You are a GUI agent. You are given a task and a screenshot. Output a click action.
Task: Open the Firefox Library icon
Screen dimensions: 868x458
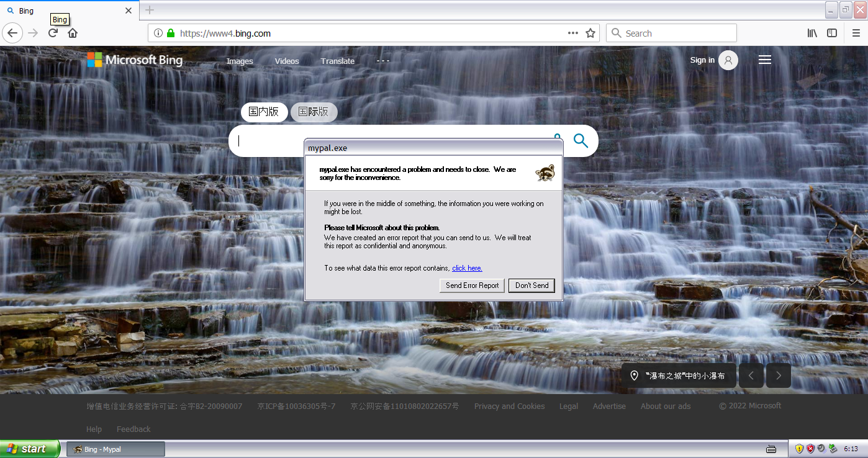(811, 33)
